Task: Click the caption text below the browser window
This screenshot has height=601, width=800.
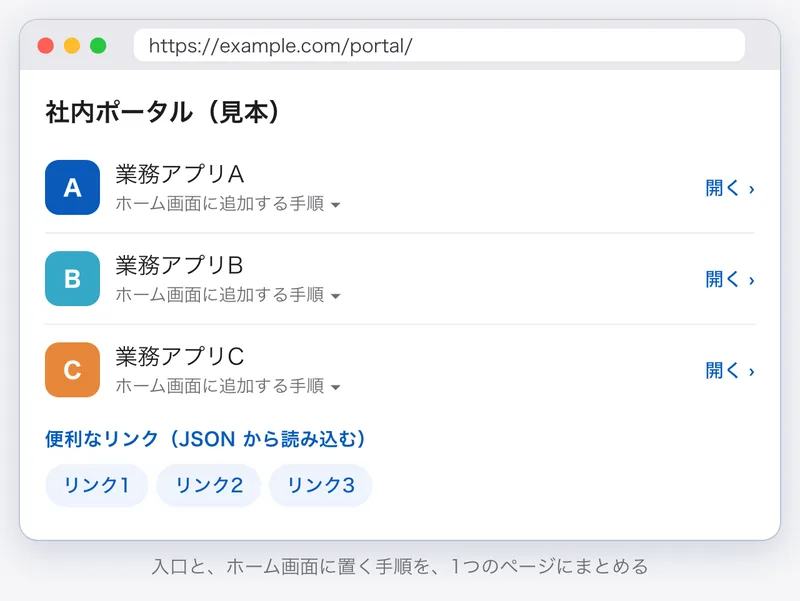Action: pyautogui.click(x=400, y=566)
